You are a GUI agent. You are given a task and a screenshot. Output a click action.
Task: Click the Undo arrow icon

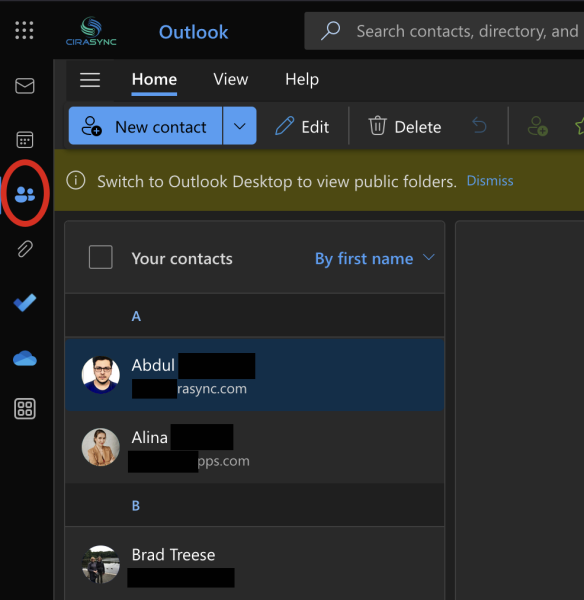[479, 126]
